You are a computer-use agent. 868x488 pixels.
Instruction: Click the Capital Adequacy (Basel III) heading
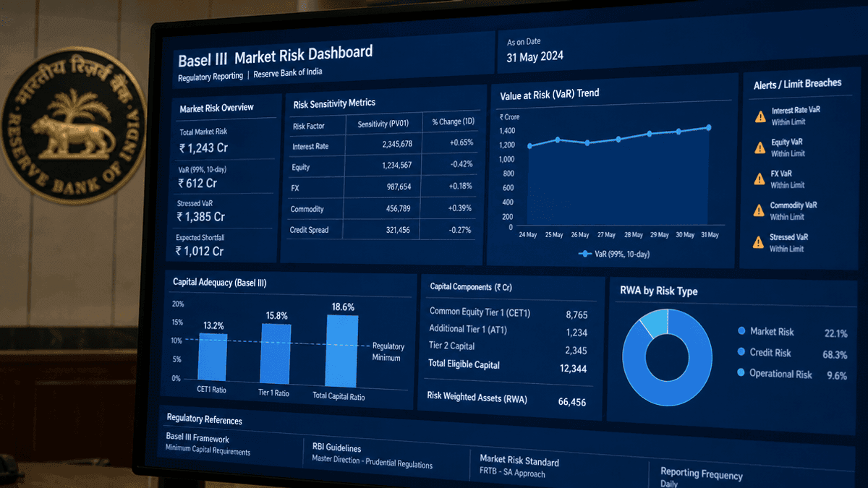coord(219,283)
